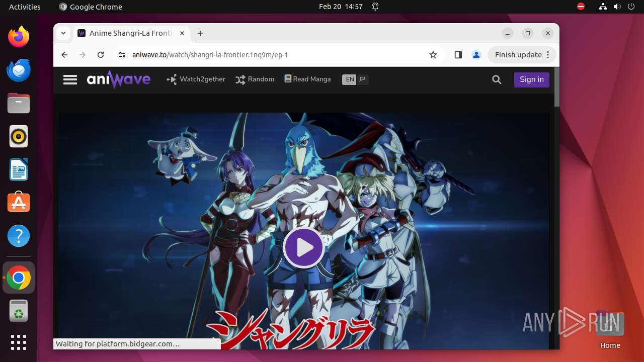Open the site search magnifier
Viewport: 644px width, 362px height.
tap(497, 79)
